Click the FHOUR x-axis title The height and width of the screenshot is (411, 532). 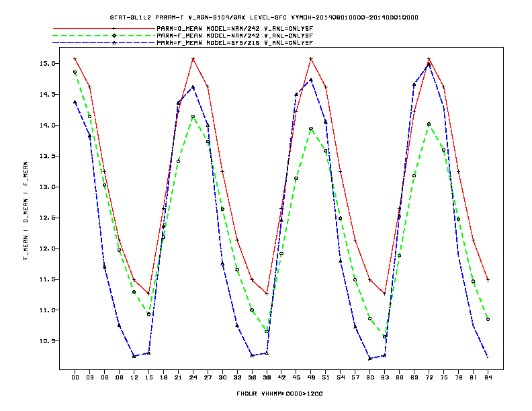pos(279,394)
